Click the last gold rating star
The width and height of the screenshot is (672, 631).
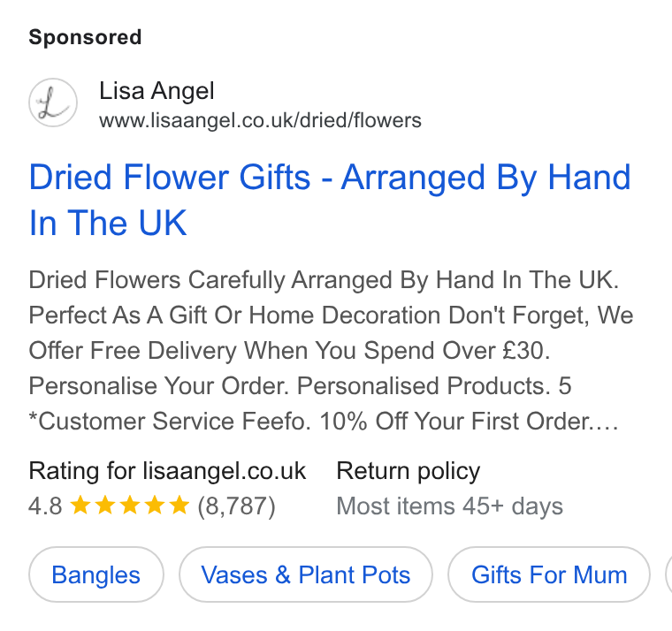click(179, 505)
